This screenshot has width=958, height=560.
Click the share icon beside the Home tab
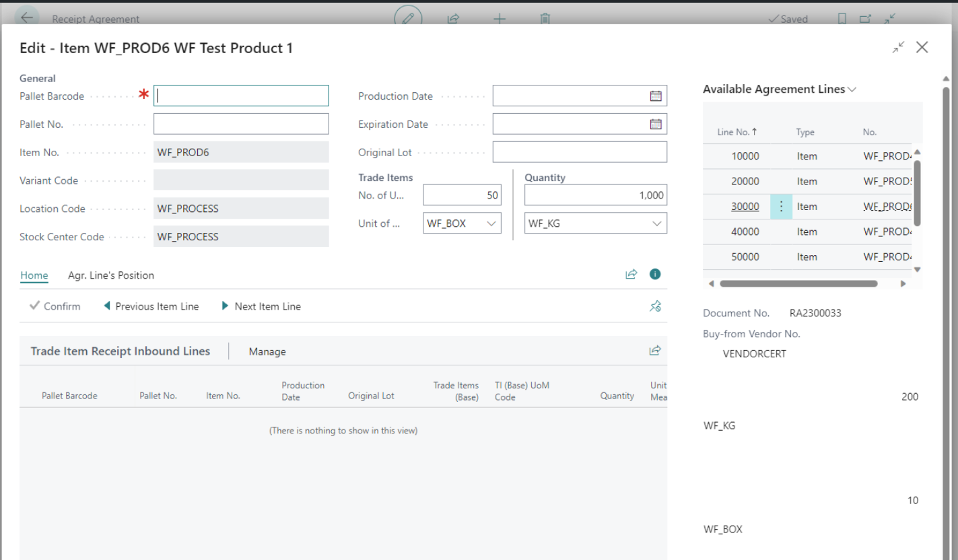(631, 274)
